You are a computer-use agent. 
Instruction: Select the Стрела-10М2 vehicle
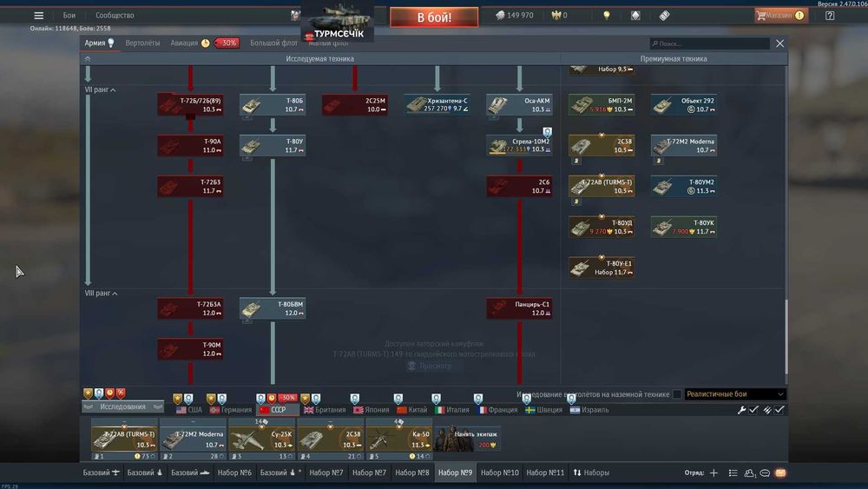click(519, 145)
